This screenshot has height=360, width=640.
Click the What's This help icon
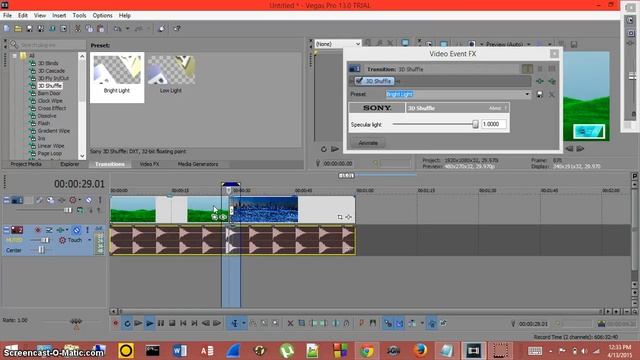[177, 29]
